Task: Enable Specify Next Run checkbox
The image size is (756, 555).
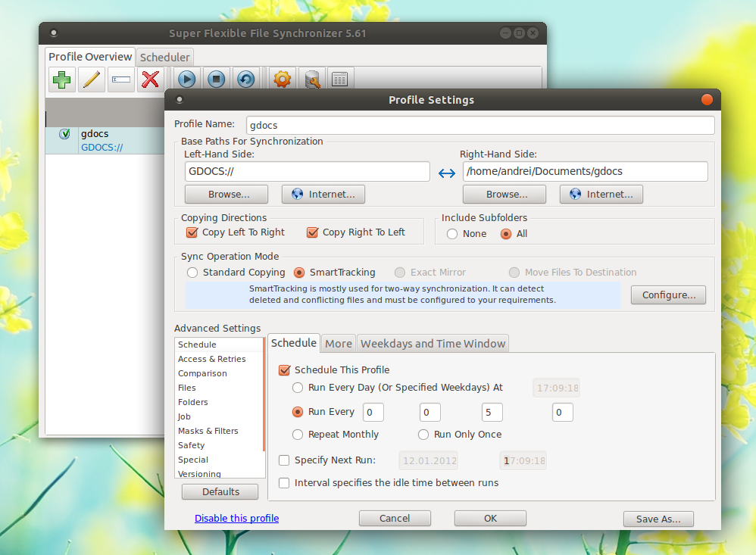Action: click(284, 460)
